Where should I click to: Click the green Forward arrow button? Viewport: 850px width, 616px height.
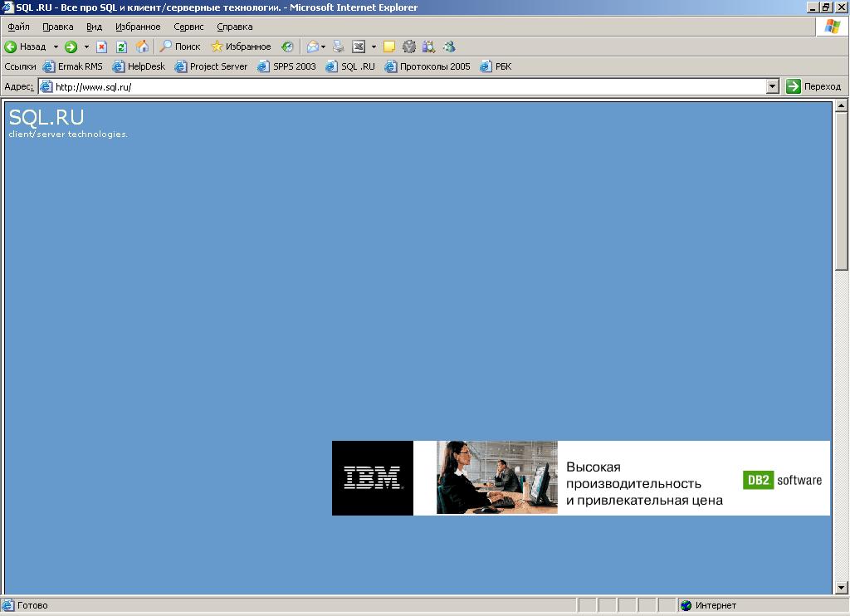tap(71, 46)
